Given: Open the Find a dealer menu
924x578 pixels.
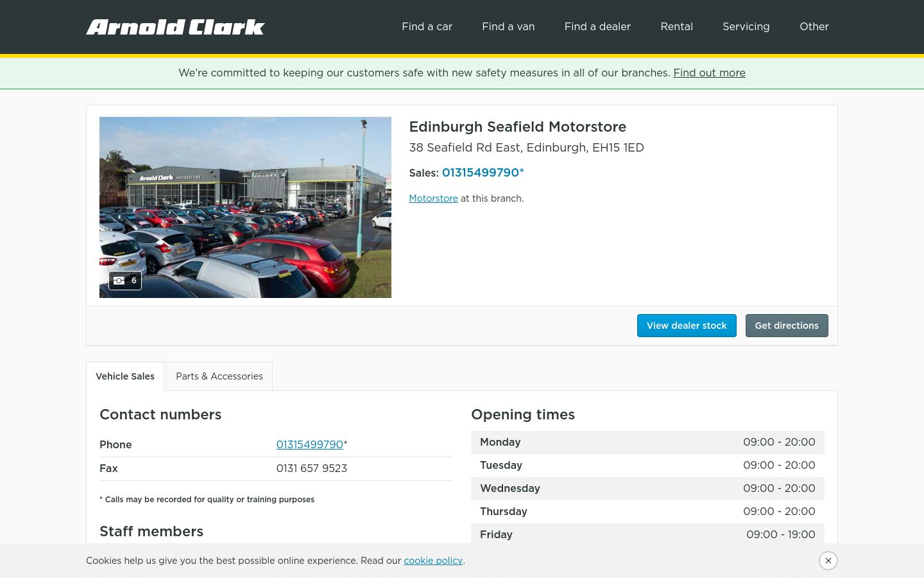Looking at the screenshot, I should coord(597,26).
